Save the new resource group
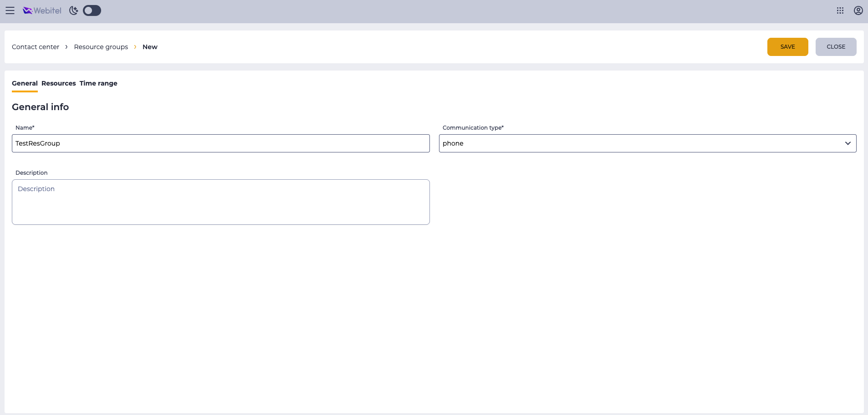 coord(787,47)
